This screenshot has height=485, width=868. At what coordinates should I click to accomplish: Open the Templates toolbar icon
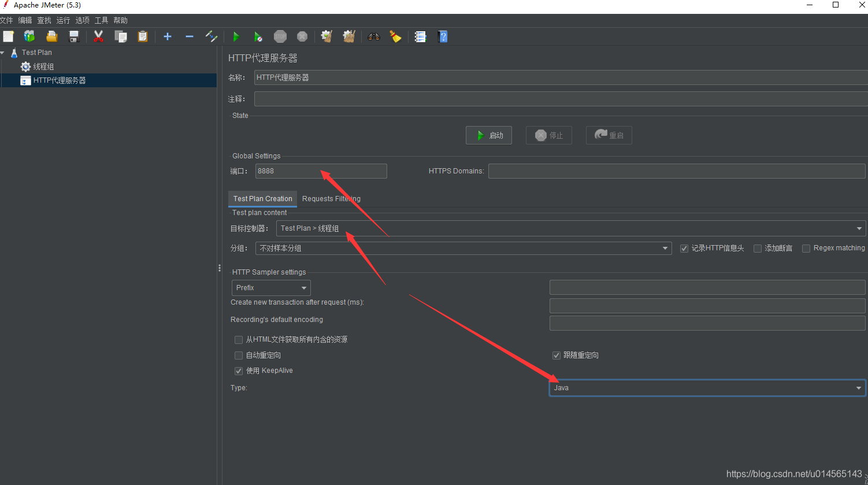pos(29,36)
